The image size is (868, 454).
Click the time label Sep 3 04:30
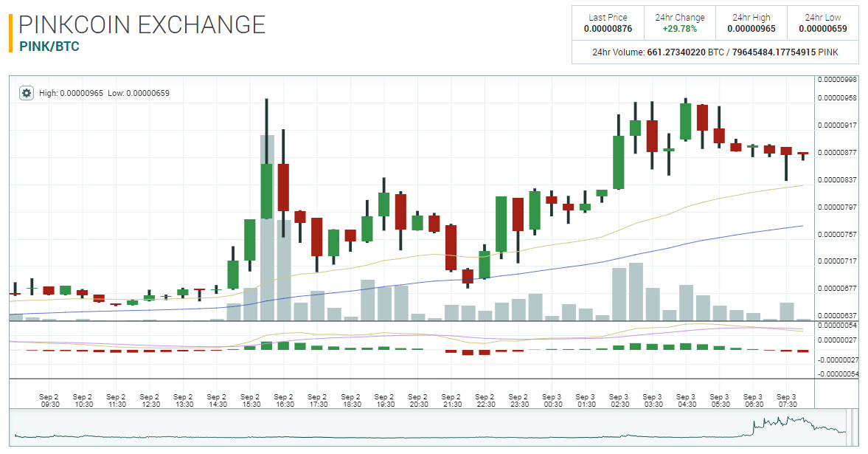pos(687,400)
